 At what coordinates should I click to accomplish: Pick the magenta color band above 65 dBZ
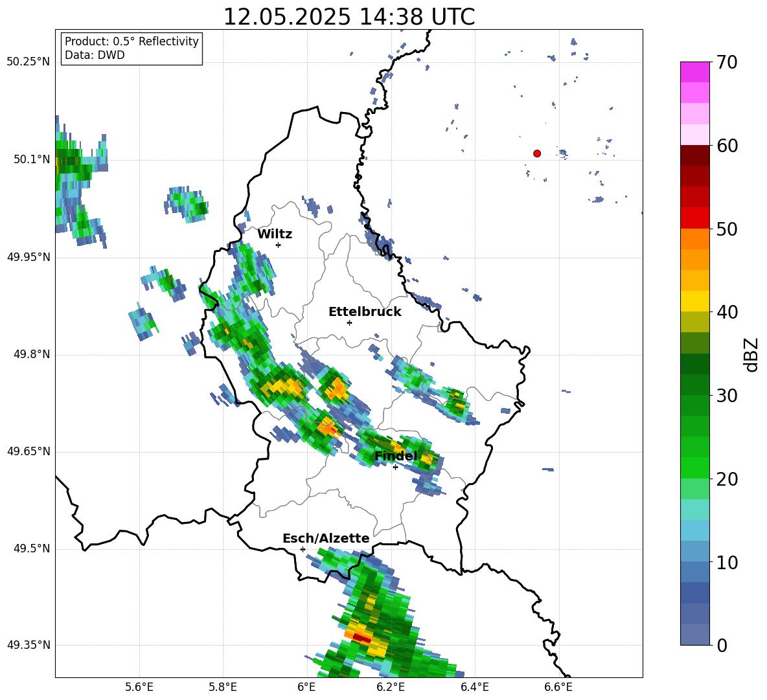pyautogui.click(x=694, y=72)
